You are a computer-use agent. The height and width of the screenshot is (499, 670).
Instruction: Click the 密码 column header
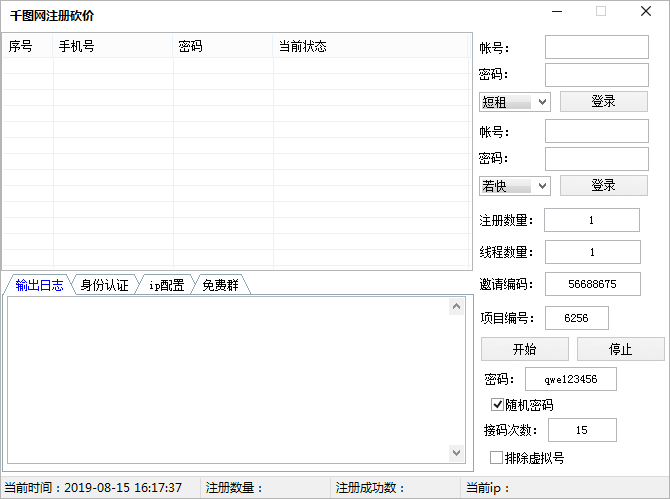click(x=223, y=46)
